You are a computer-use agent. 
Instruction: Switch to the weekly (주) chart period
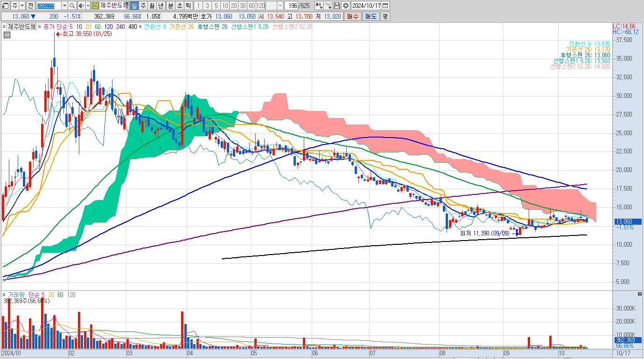(x=143, y=6)
